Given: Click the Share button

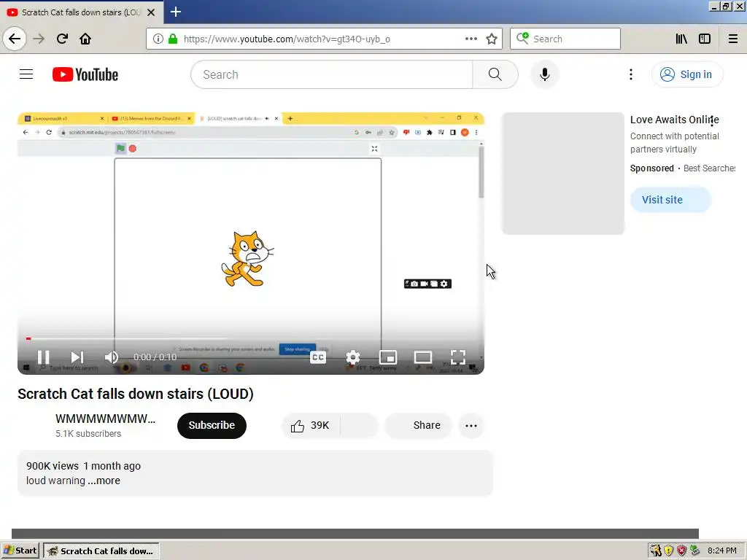Looking at the screenshot, I should 418,425.
